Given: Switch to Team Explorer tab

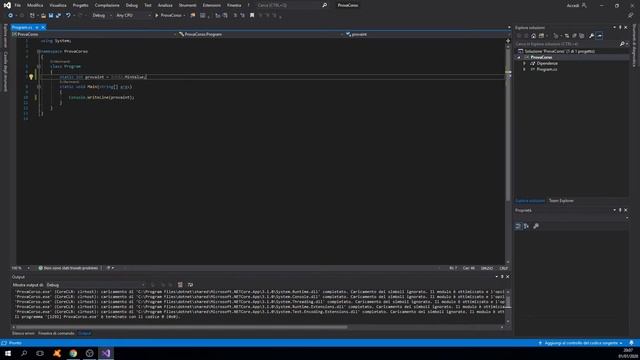Looking at the screenshot, I should coord(561,201).
